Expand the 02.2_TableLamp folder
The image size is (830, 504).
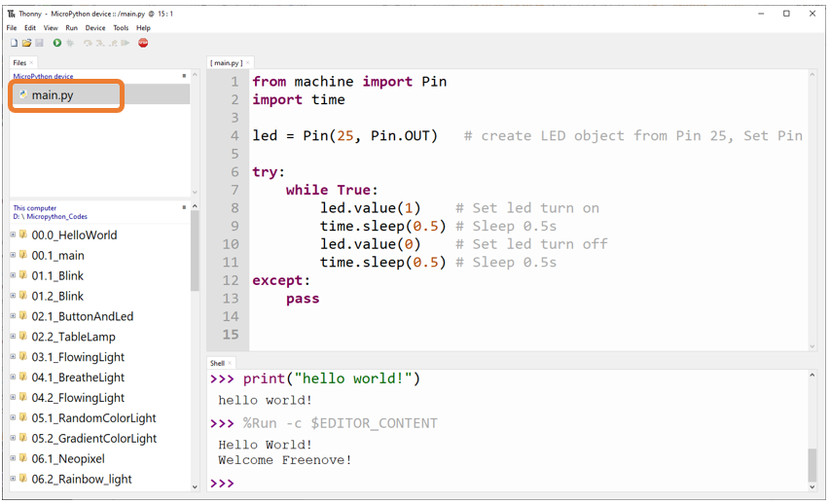14,336
